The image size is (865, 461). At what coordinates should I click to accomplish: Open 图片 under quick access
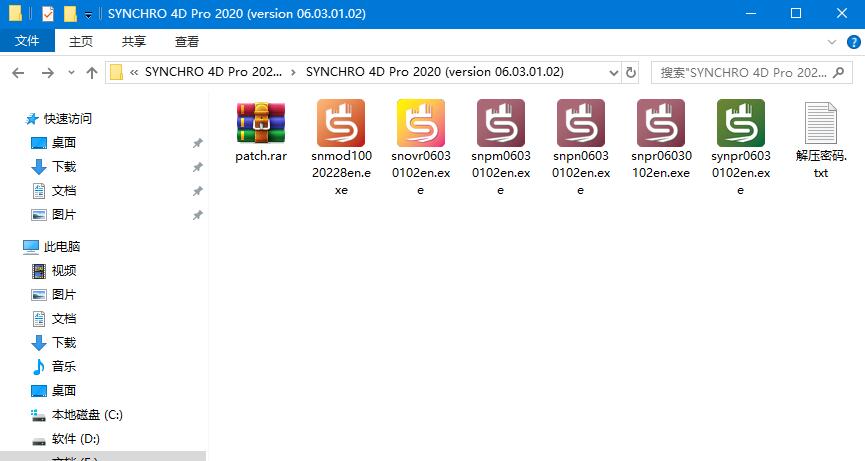(x=63, y=215)
